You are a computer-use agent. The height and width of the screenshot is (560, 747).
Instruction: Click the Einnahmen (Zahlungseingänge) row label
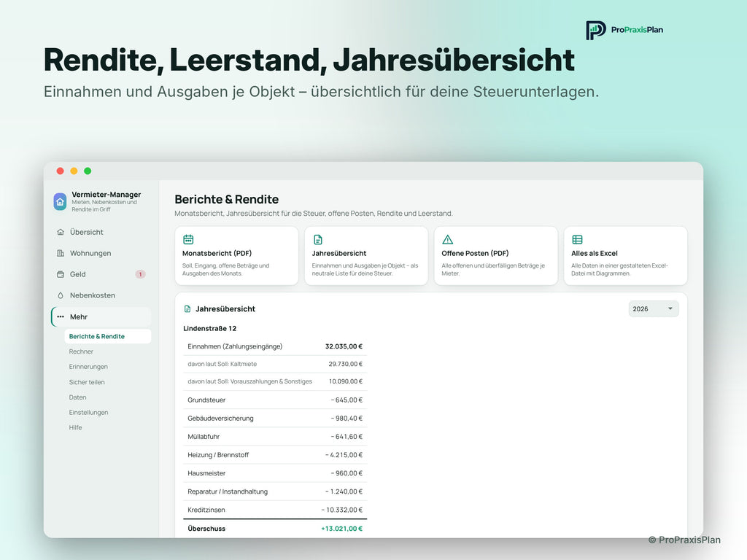pos(235,346)
